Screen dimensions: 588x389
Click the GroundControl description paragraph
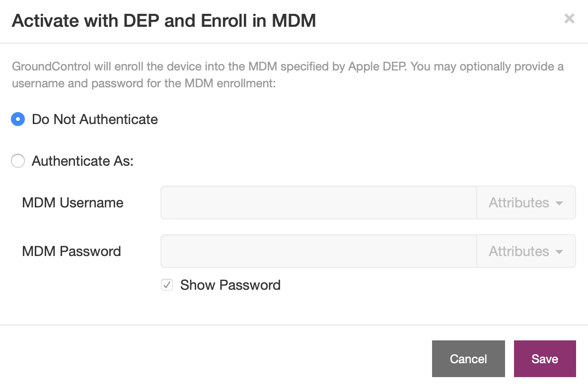click(x=288, y=74)
